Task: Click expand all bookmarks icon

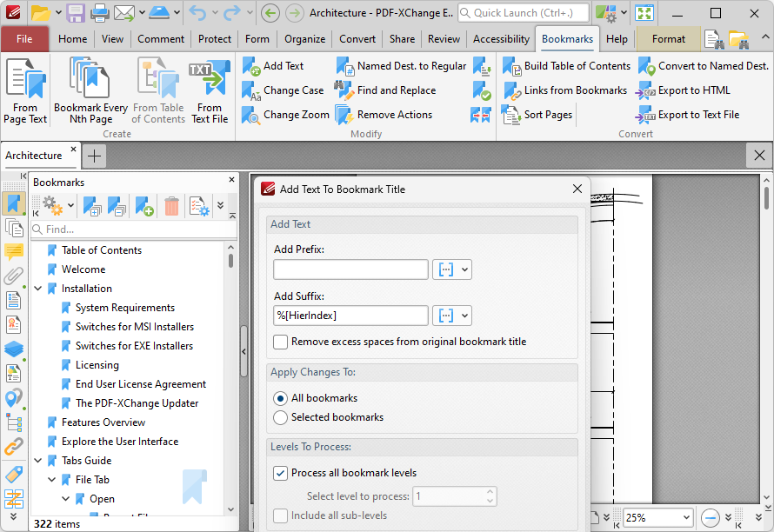Action: tap(92, 206)
